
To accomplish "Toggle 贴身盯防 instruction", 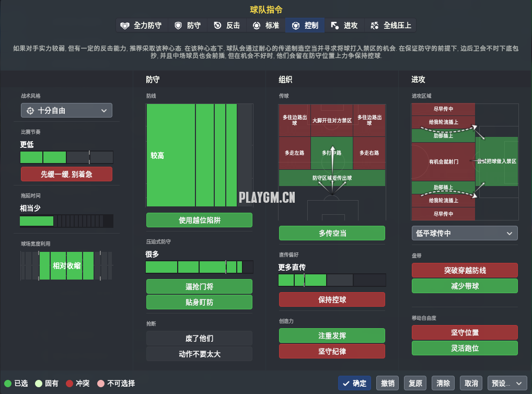I will (x=199, y=302).
